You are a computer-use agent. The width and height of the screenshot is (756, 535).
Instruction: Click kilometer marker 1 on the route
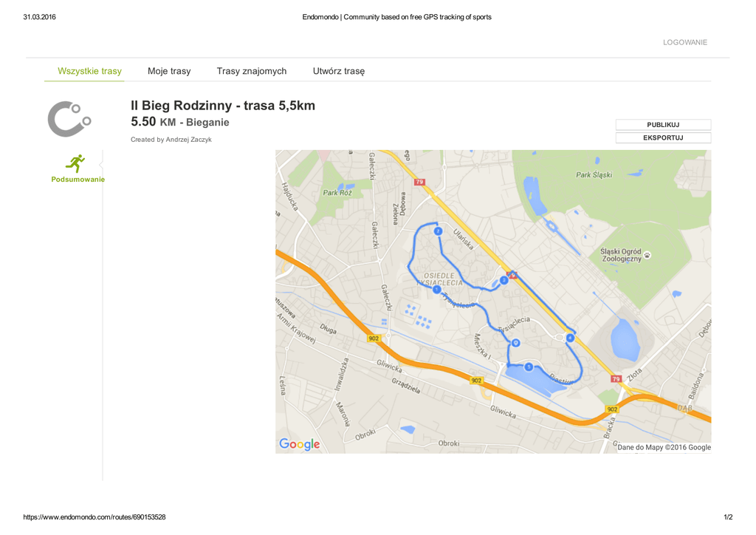coord(437,289)
